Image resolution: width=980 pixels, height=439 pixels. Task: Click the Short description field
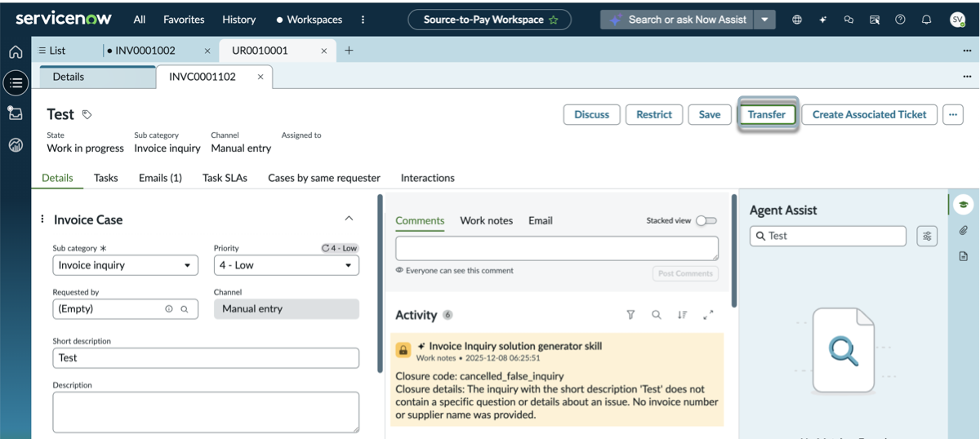[206, 357]
